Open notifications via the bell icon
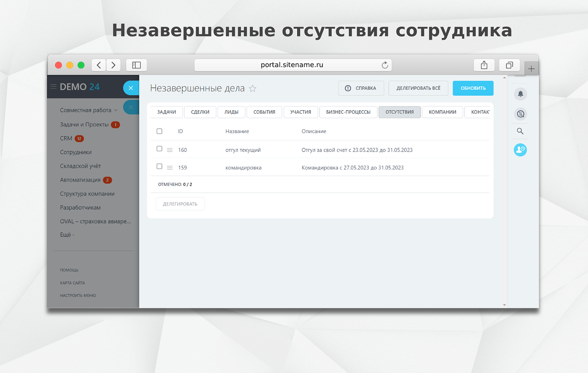Image resolution: width=588 pixels, height=373 pixels. click(x=520, y=94)
